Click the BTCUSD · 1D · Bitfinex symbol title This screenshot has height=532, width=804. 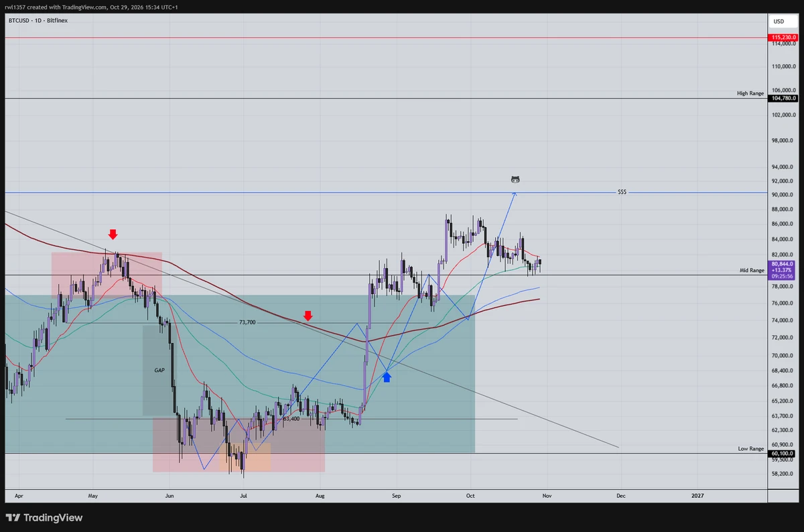point(38,20)
